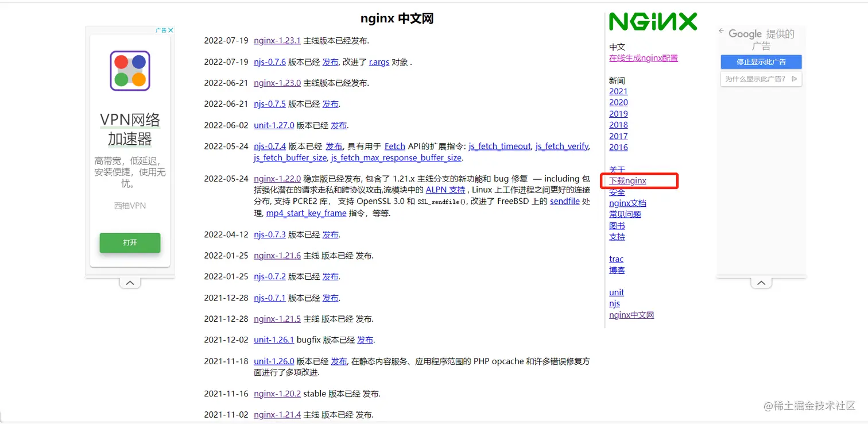Click the sendfile link
This screenshot has height=424, width=868.
tap(565, 201)
